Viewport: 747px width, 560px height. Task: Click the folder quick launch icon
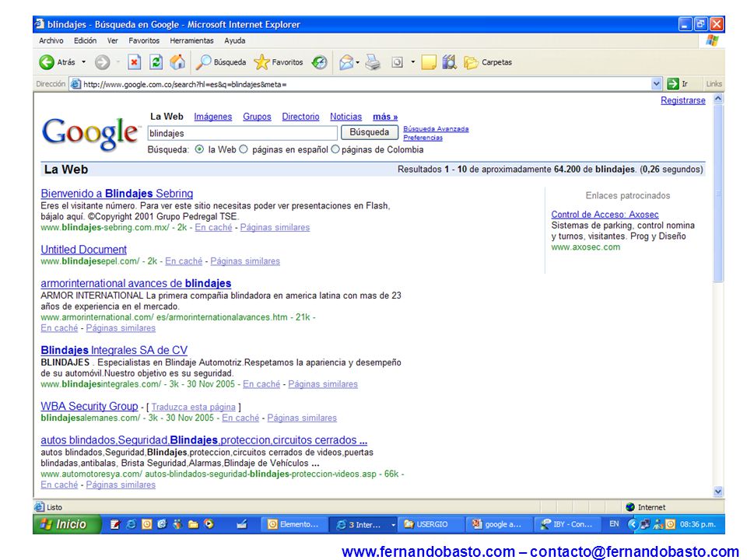pyautogui.click(x=193, y=524)
